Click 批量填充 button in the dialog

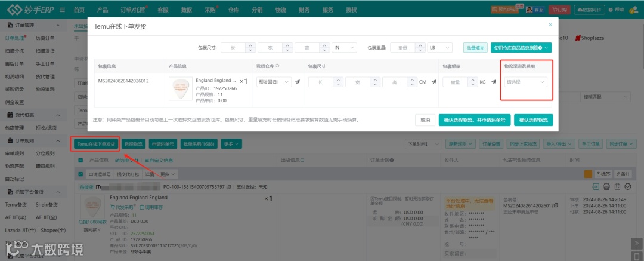tap(475, 48)
